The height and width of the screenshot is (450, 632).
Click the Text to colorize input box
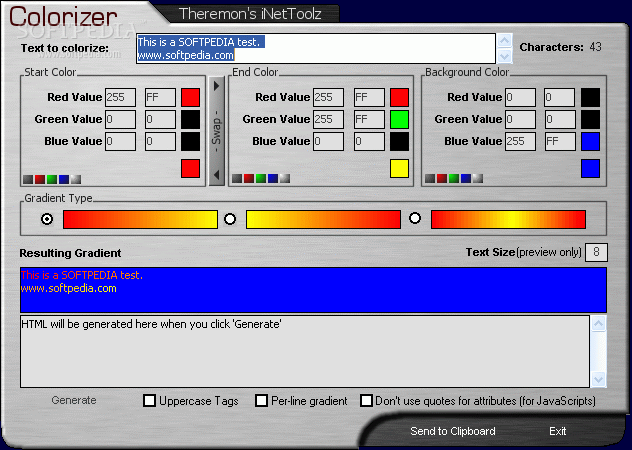(316, 48)
